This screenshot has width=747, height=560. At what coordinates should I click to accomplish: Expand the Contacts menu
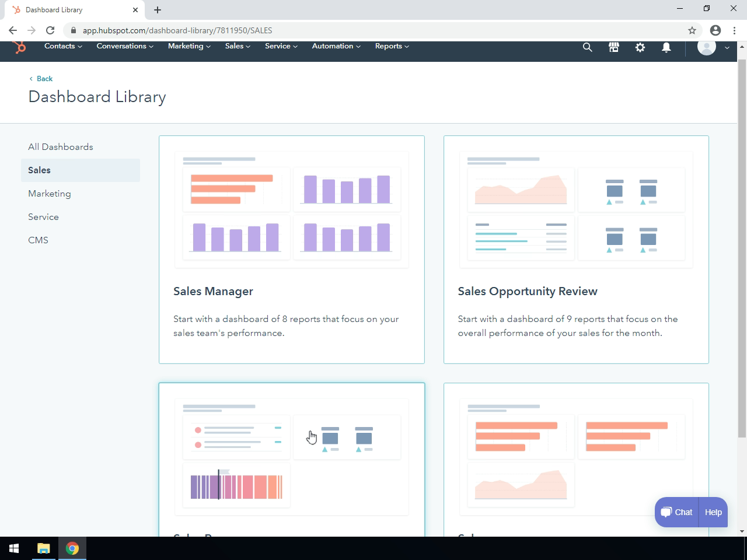[x=63, y=46]
